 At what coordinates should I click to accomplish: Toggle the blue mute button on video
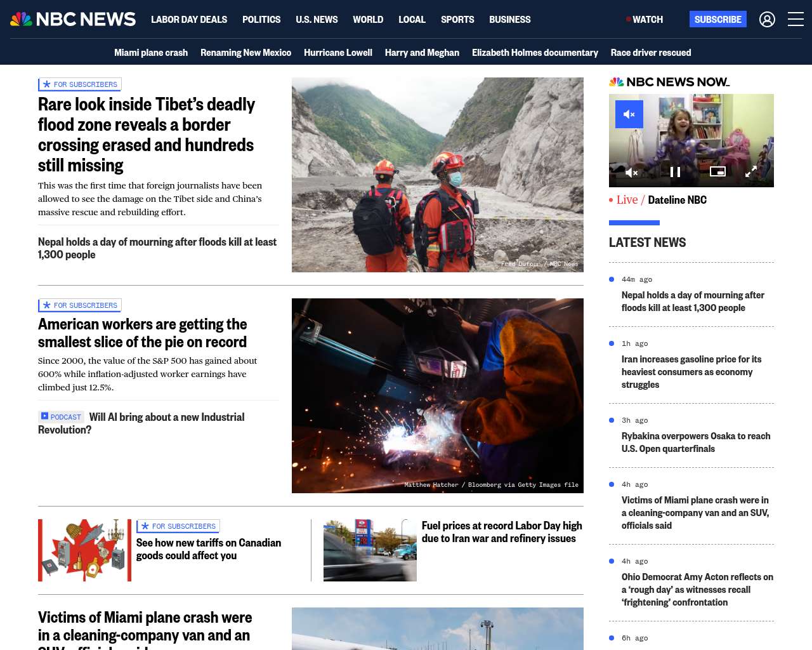pyautogui.click(x=629, y=114)
